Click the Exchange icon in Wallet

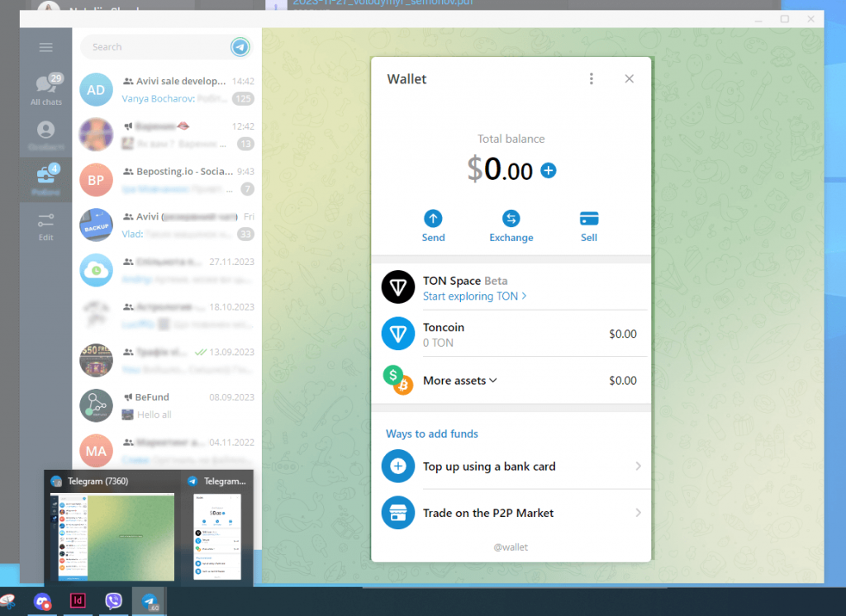[x=511, y=219]
